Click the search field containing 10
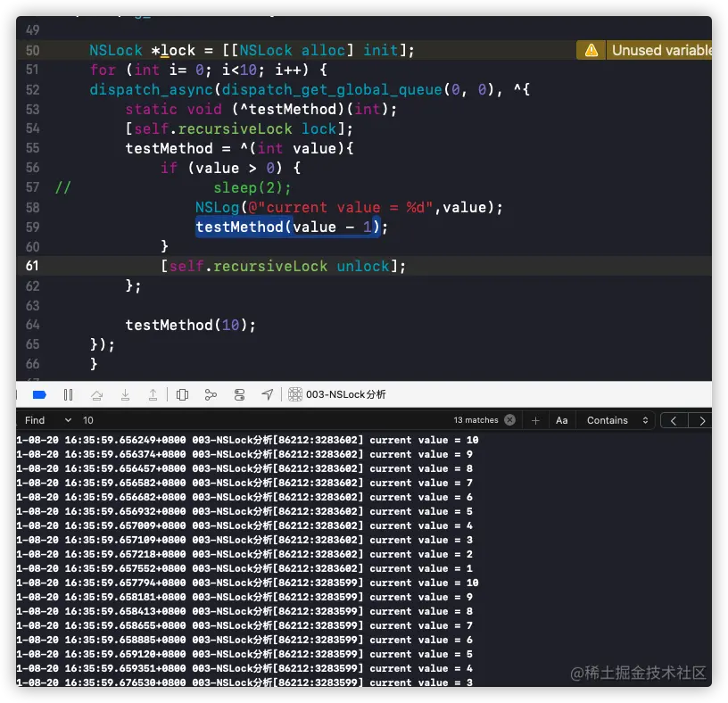This screenshot has width=728, height=703. point(265,420)
